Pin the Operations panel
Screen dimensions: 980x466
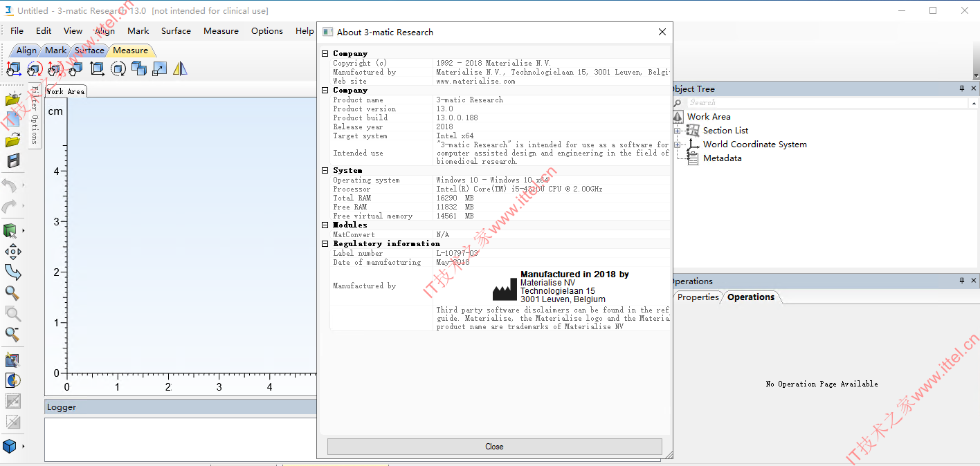(x=961, y=281)
